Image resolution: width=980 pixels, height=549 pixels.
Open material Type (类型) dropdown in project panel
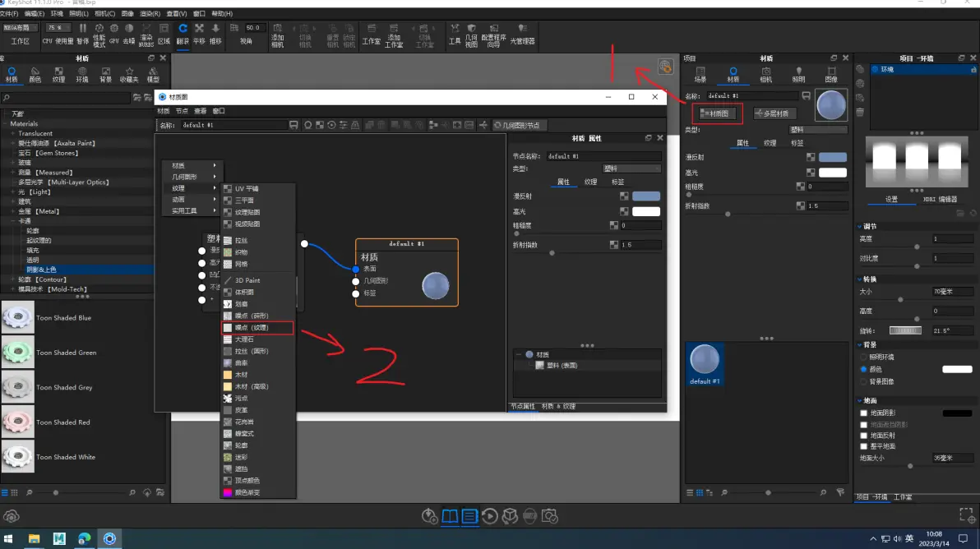(x=818, y=130)
